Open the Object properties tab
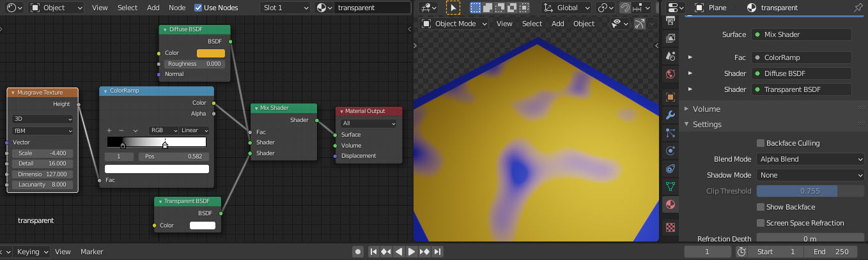The width and height of the screenshot is (868, 260). click(670, 97)
